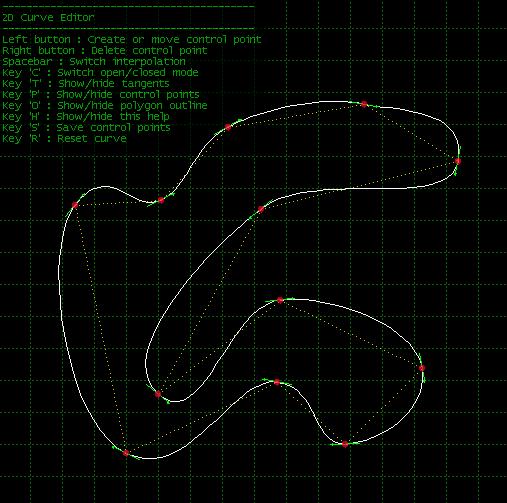The width and height of the screenshot is (507, 503).
Task: Click the 'Save control points' help line
Action: point(86,128)
